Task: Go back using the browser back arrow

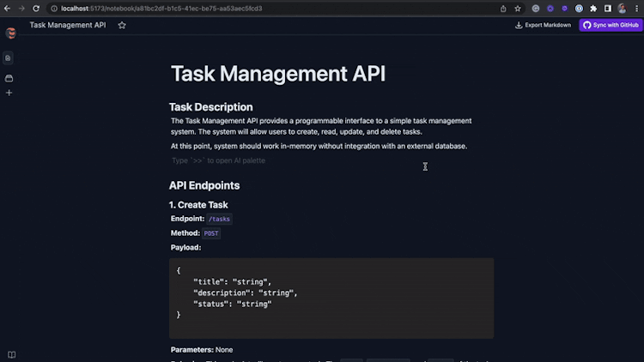Action: 8,9
